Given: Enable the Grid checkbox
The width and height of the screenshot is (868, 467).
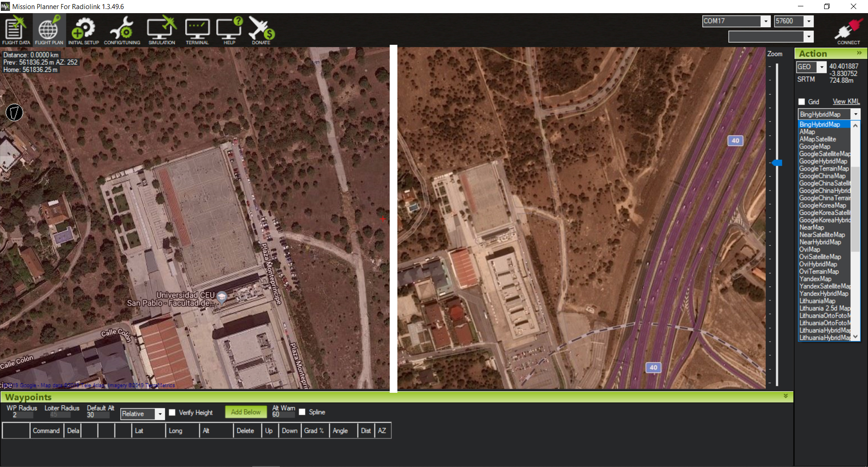Looking at the screenshot, I should (x=802, y=102).
